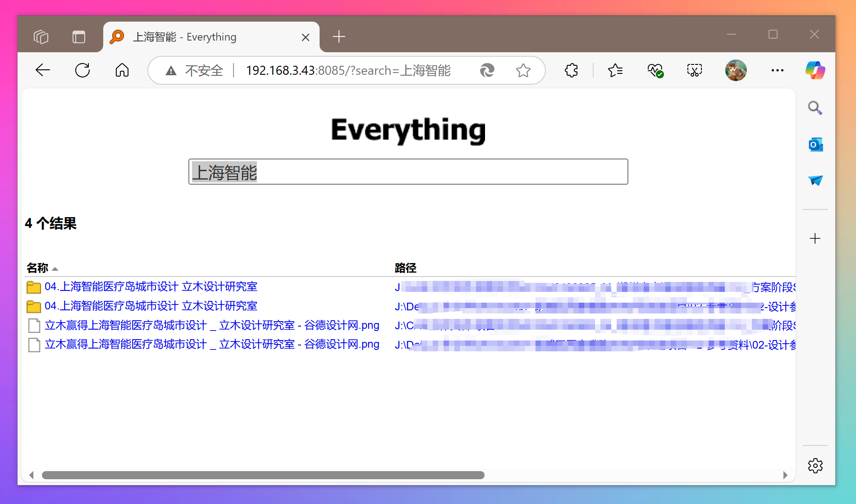The image size is (856, 504).
Task: Open first folder 04.上海智能医疗岛城市设计
Action: click(151, 287)
